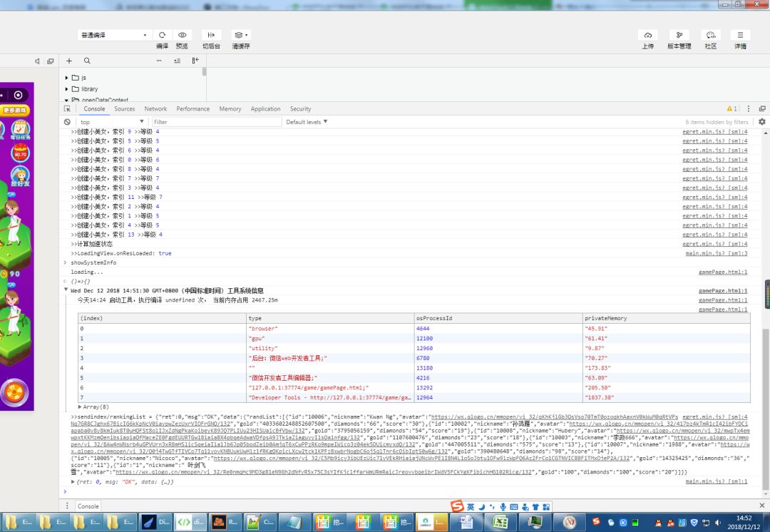Open the community (社区) chat icon

tap(711, 35)
